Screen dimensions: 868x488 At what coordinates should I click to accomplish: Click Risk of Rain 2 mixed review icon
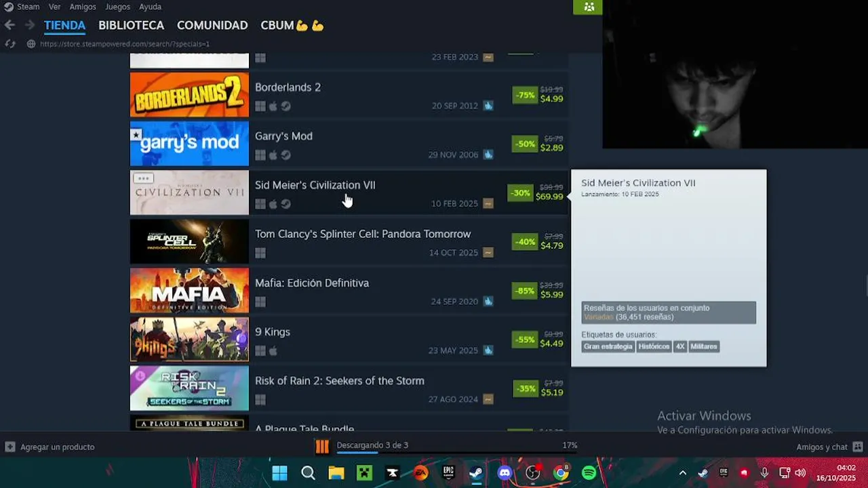[x=488, y=399]
